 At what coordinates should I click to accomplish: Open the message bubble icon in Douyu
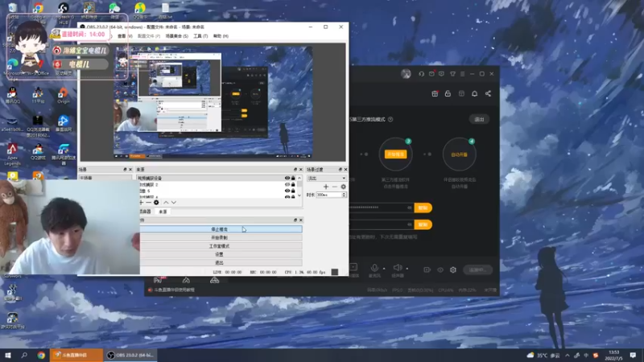441,74
